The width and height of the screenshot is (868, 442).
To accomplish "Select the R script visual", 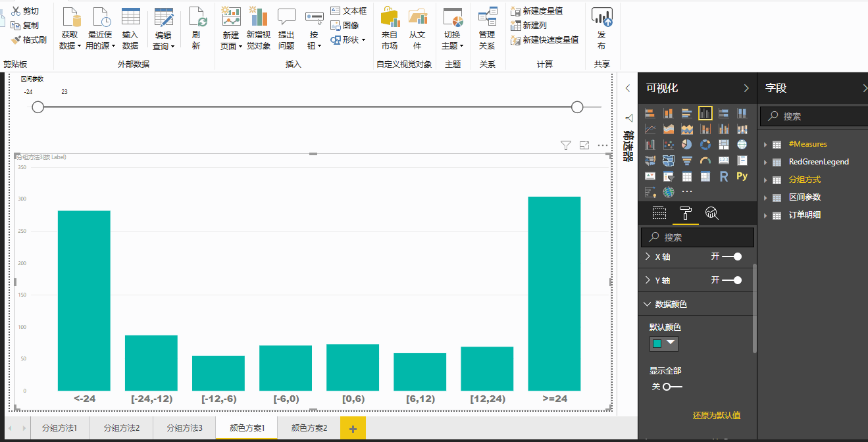I will (x=724, y=176).
